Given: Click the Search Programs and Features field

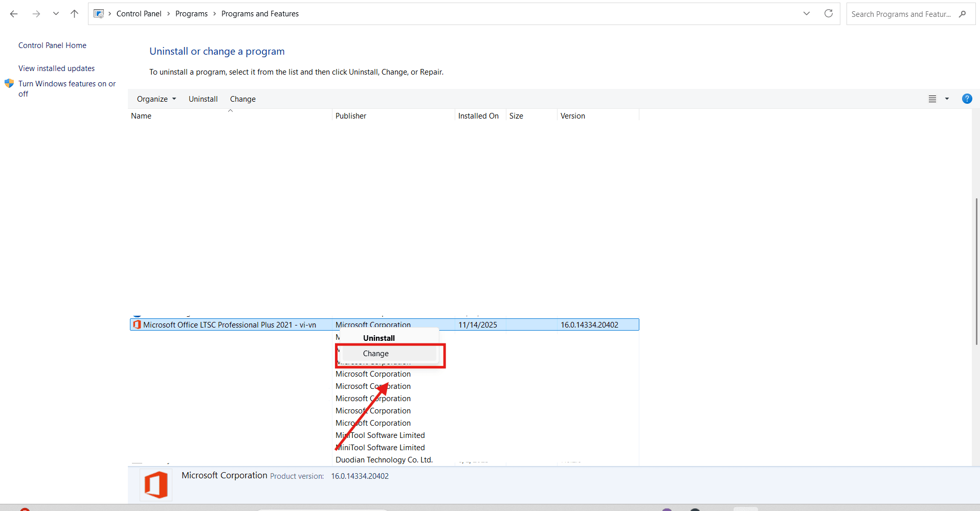Looking at the screenshot, I should click(x=900, y=14).
